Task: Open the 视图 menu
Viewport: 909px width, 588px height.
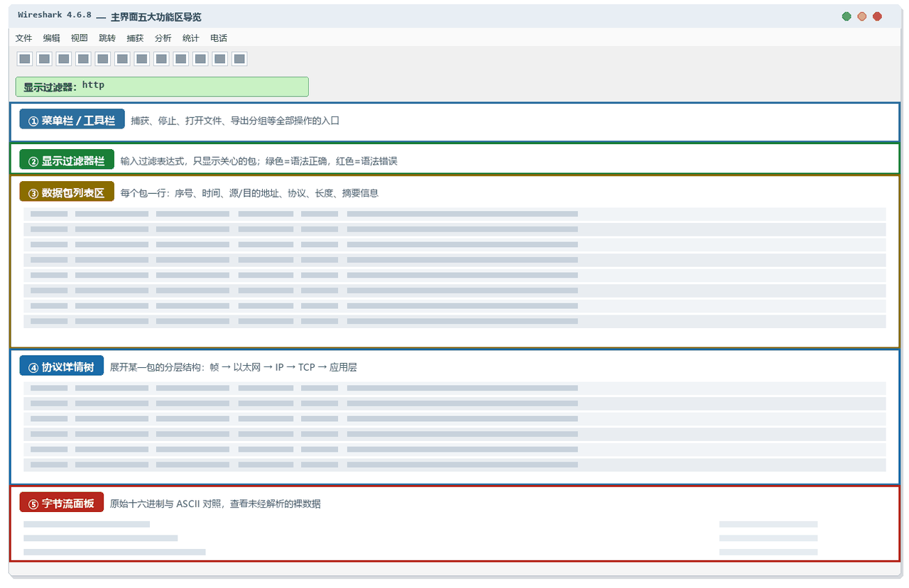Action: pos(80,38)
